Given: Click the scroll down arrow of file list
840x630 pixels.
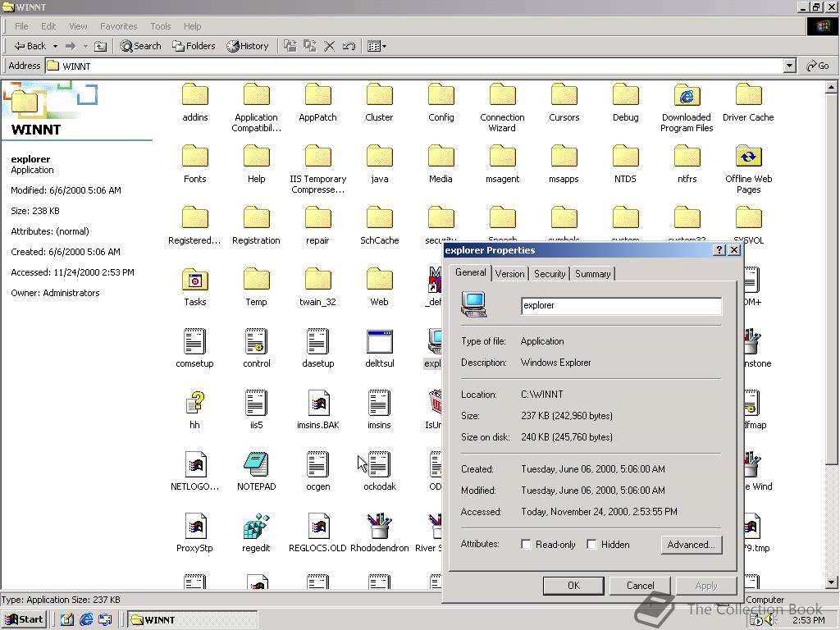Looking at the screenshot, I should coord(831,582).
